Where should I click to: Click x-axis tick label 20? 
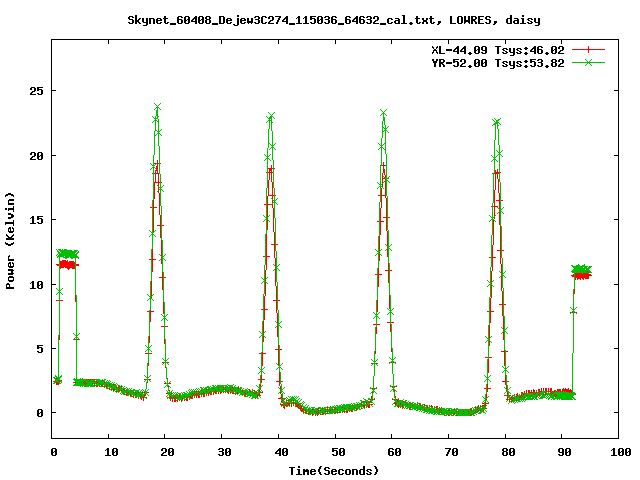[167, 452]
